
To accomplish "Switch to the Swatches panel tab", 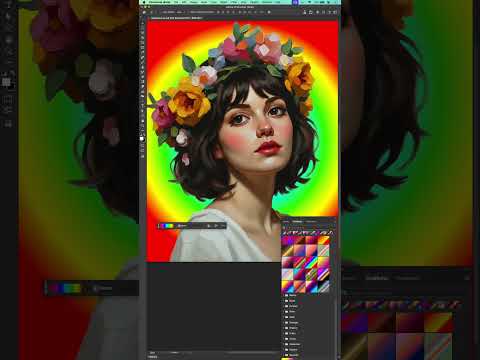I will 286,221.
